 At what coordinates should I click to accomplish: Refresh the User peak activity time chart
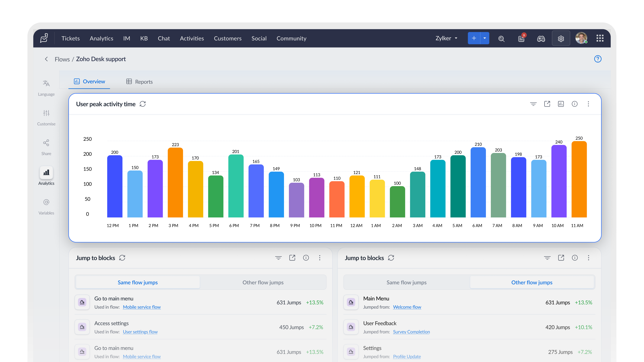click(143, 104)
